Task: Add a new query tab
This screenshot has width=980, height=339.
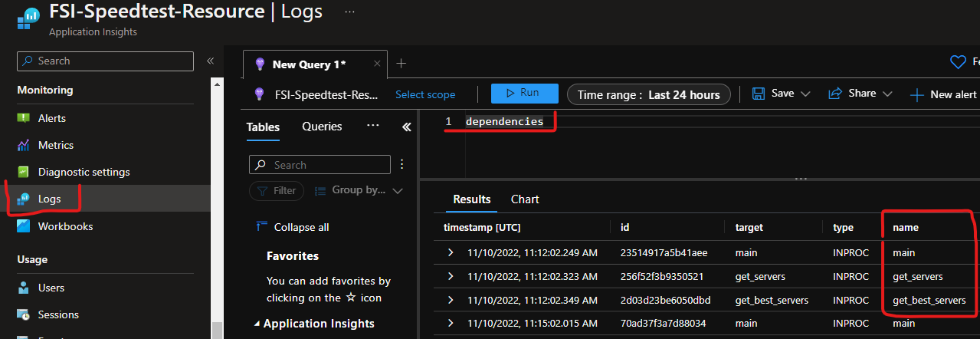Action: [401, 64]
